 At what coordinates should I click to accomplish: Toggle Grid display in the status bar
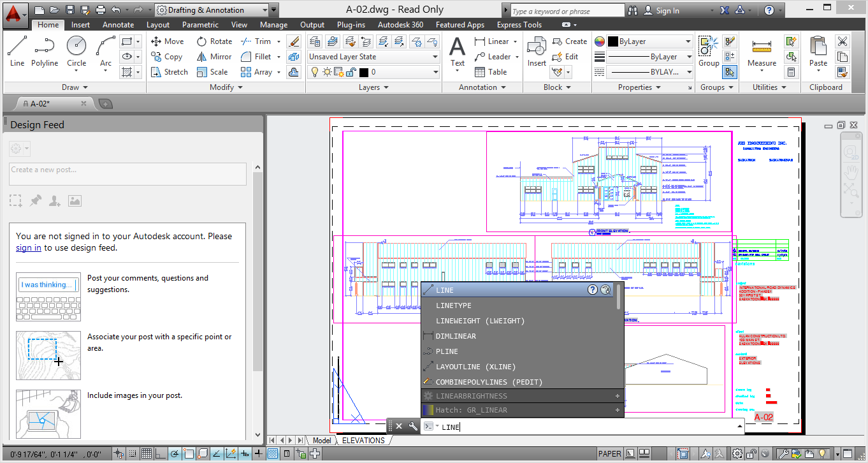tap(145, 453)
